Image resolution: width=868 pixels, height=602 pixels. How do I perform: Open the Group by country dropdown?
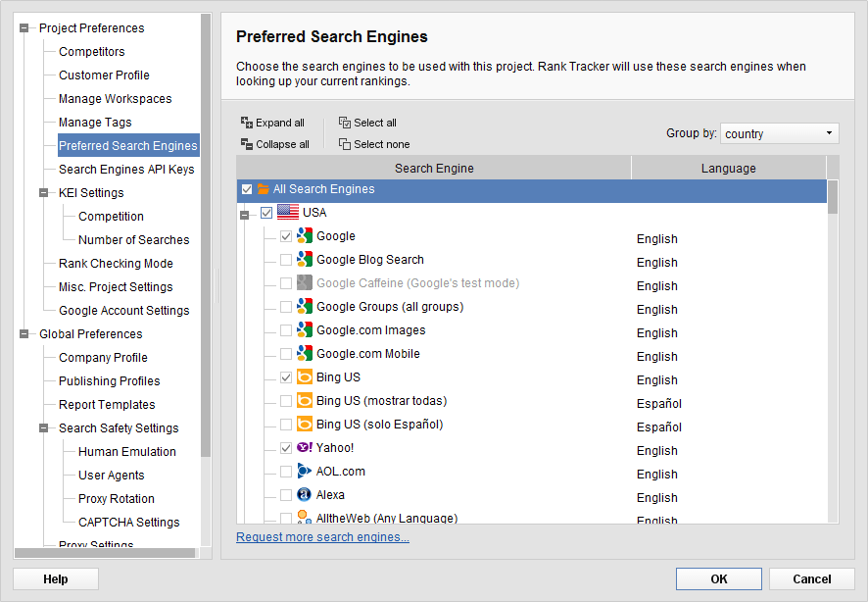[x=780, y=133]
